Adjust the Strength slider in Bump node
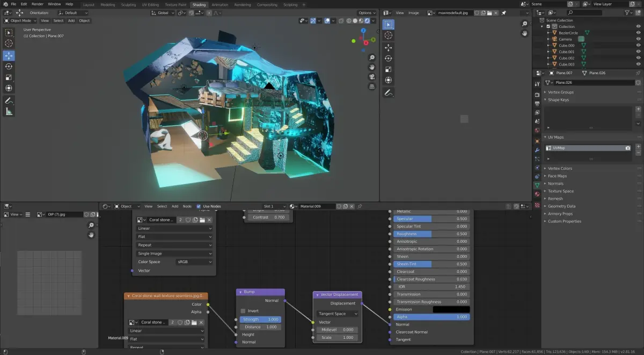The image size is (644, 355). coord(260,320)
